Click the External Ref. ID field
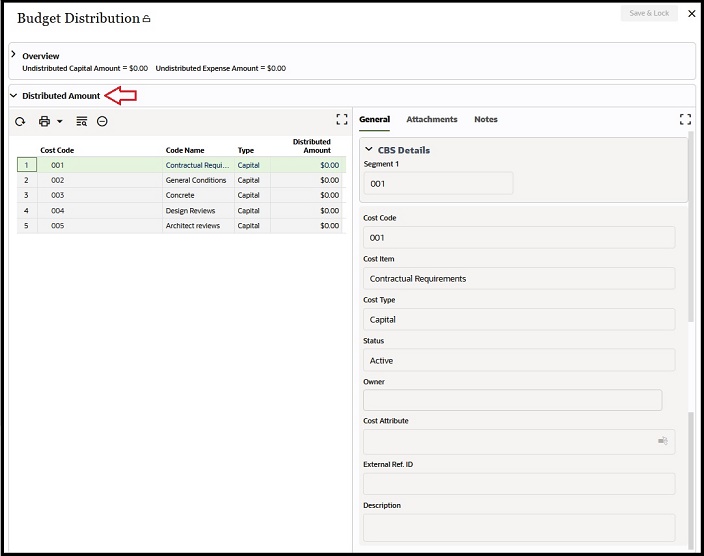This screenshot has width=704, height=556. (x=519, y=484)
